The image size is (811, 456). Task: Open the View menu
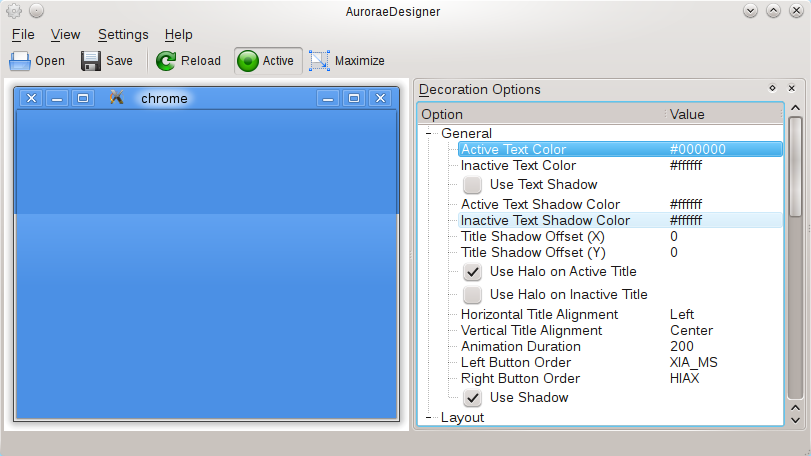tap(65, 35)
